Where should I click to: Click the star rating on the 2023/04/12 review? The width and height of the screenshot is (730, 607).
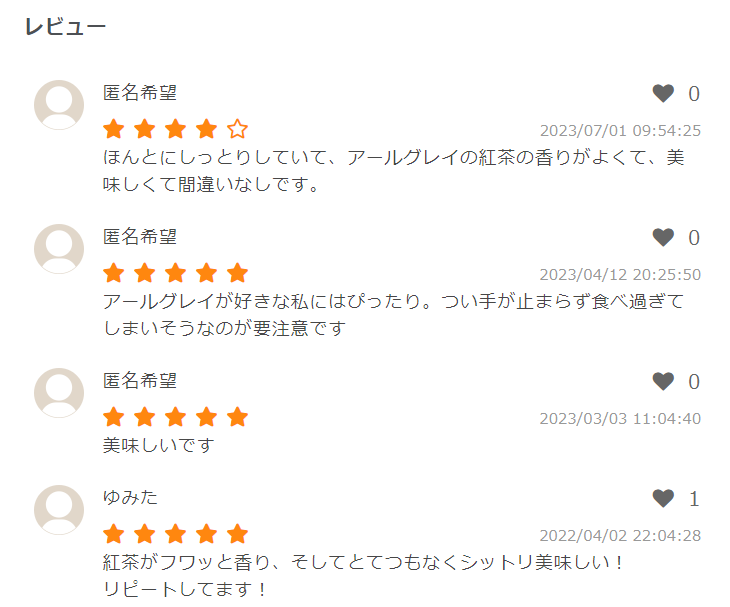coord(175,273)
